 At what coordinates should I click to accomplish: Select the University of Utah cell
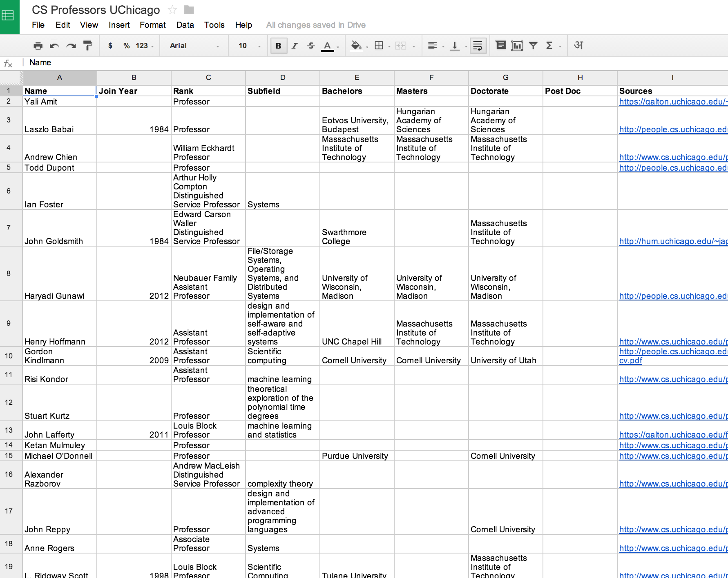[x=506, y=356]
